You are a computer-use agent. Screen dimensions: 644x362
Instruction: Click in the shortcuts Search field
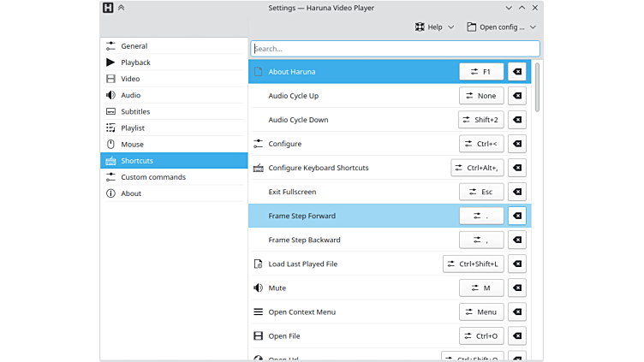pyautogui.click(x=395, y=49)
